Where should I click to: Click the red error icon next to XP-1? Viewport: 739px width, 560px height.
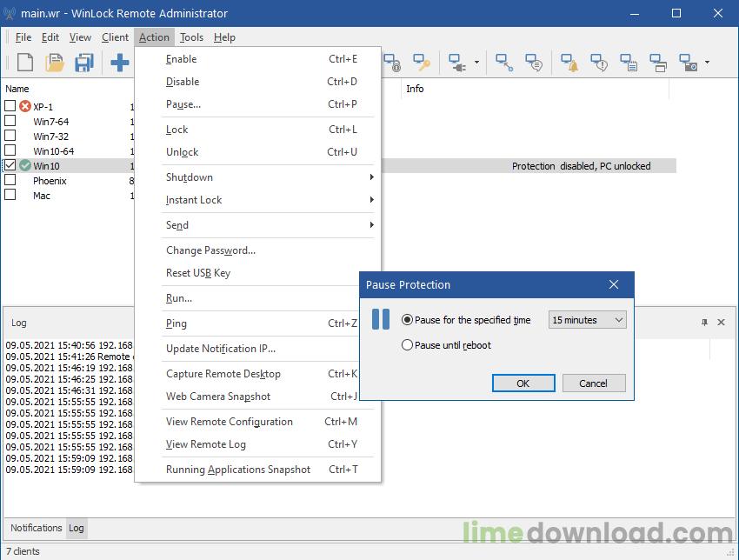click(x=25, y=106)
